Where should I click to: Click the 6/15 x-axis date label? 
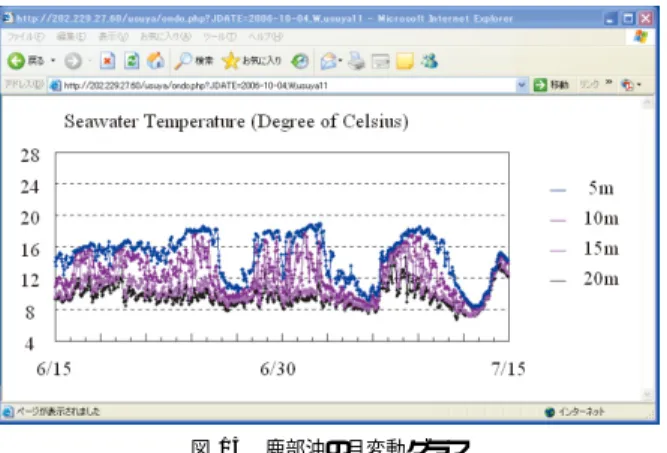[54, 369]
